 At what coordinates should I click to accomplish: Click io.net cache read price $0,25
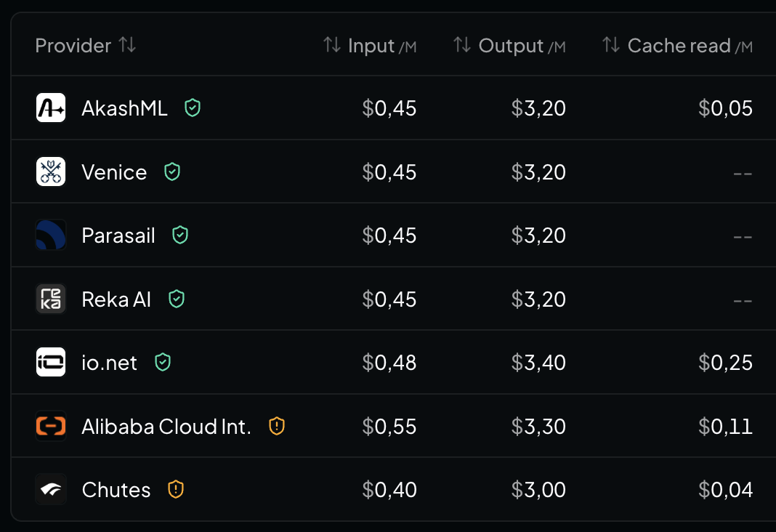[x=726, y=363]
